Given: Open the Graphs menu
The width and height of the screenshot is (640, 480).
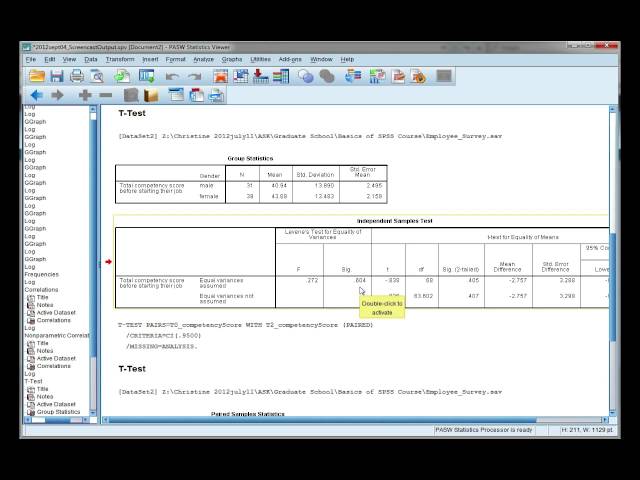Looking at the screenshot, I should (x=232, y=60).
